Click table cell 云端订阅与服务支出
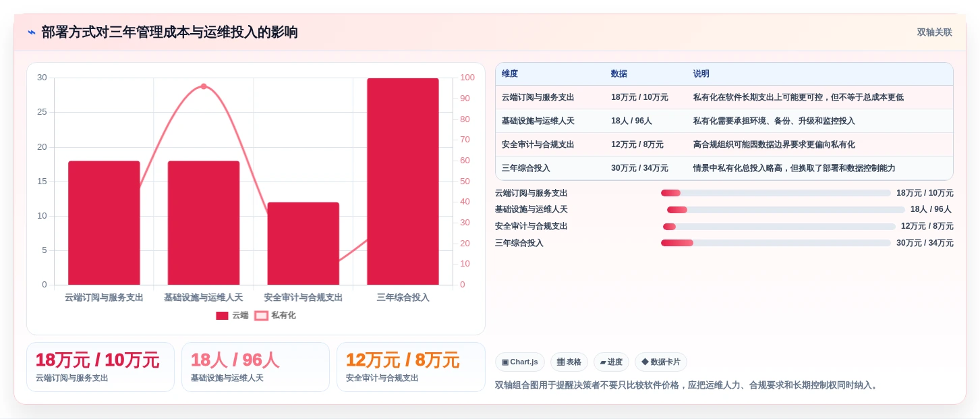Image resolution: width=980 pixels, height=419 pixels. click(x=538, y=98)
